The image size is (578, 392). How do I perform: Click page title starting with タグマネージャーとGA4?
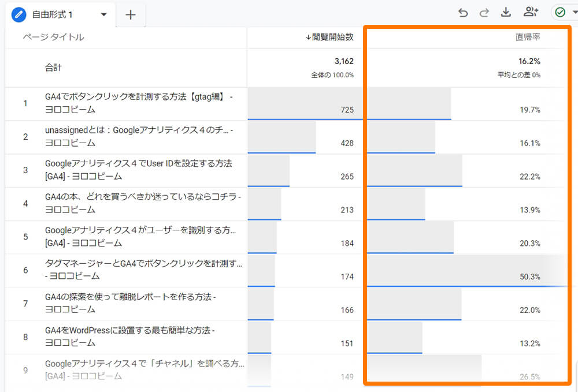point(144,270)
